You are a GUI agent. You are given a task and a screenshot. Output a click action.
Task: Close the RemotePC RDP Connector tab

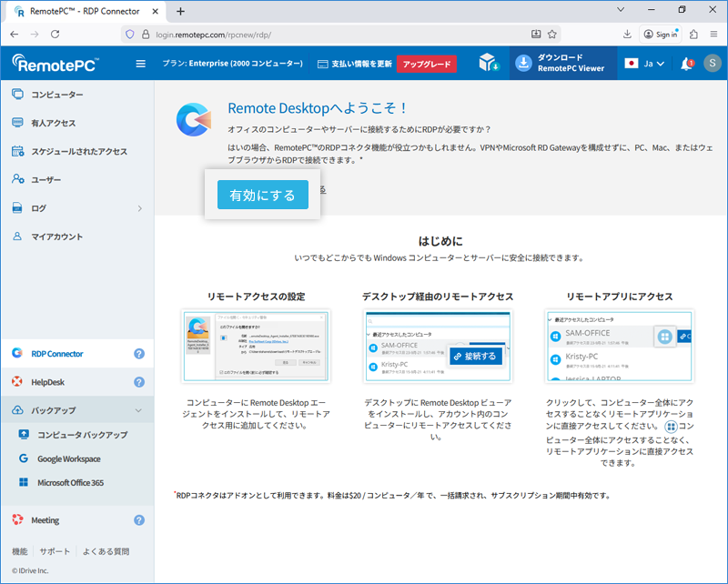point(156,12)
